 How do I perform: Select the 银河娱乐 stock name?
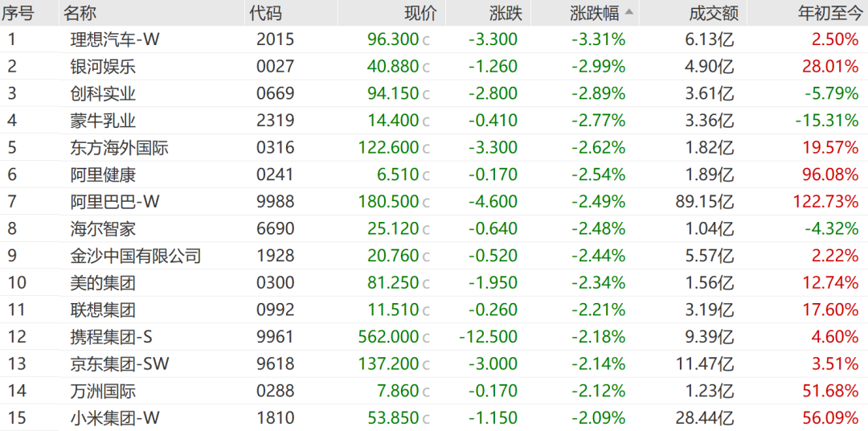click(103, 67)
